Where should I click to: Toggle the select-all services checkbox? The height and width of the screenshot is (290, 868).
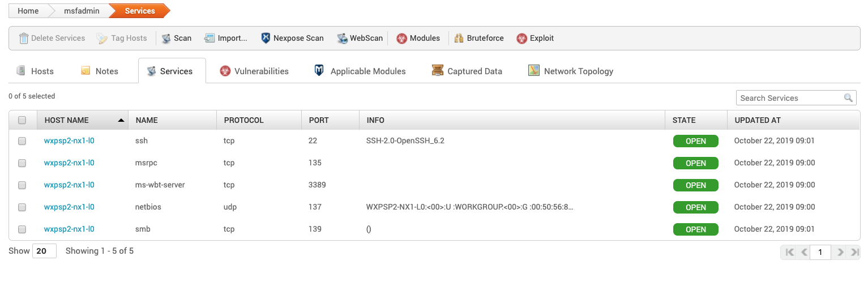pyautogui.click(x=22, y=120)
